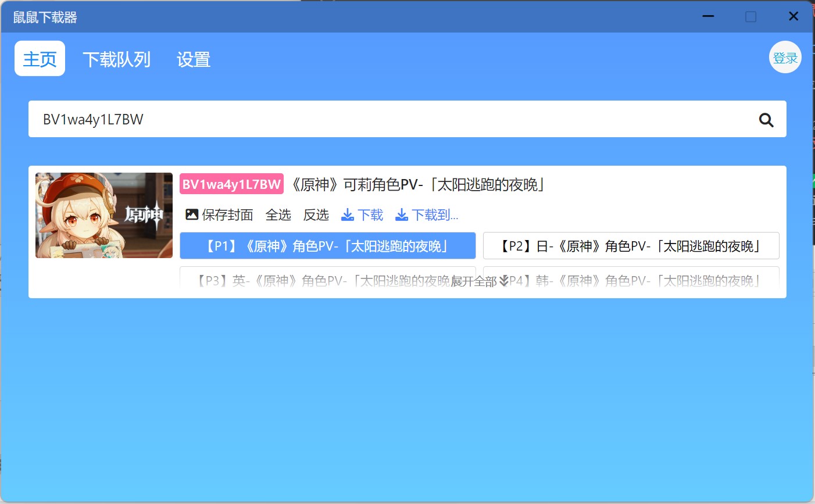The width and height of the screenshot is (815, 504).
Task: Switch to the 下载队列 tab
Action: [x=116, y=59]
